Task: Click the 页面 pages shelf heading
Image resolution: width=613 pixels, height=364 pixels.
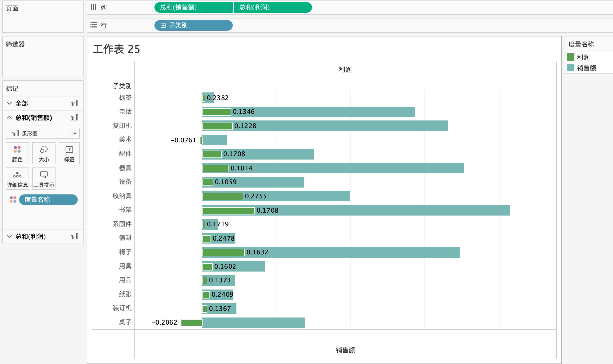Action: point(12,8)
